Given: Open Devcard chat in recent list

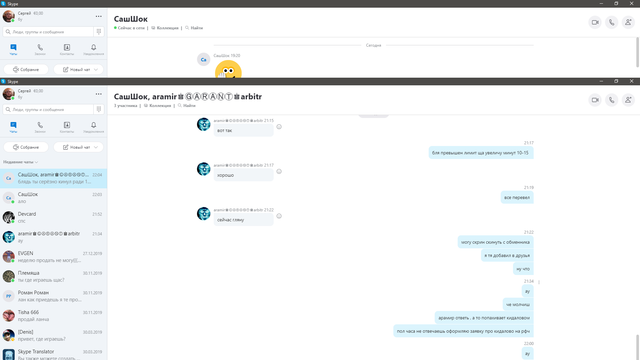Looking at the screenshot, I should pos(53,218).
